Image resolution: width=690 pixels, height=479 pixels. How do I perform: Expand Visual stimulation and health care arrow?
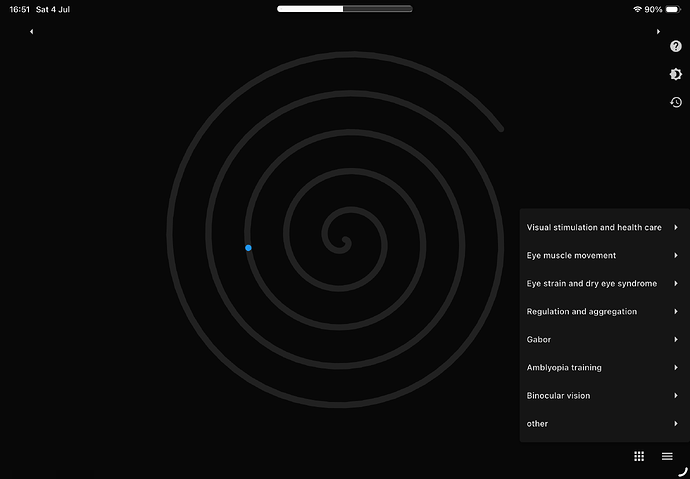[x=675, y=227]
